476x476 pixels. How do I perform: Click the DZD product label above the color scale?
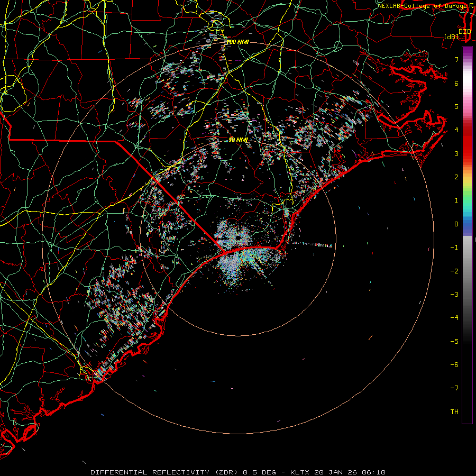(464, 31)
